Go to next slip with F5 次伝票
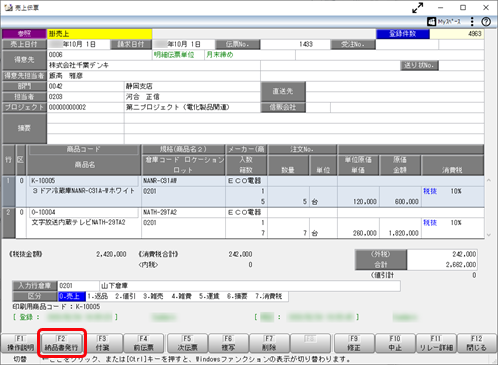The width and height of the screenshot is (498, 365). click(x=187, y=343)
